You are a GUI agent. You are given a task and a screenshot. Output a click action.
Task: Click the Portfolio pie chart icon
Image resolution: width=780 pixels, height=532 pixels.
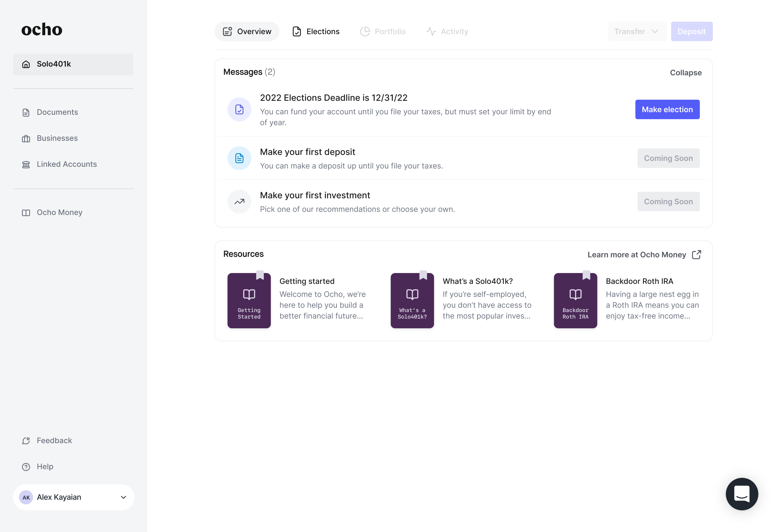point(365,31)
